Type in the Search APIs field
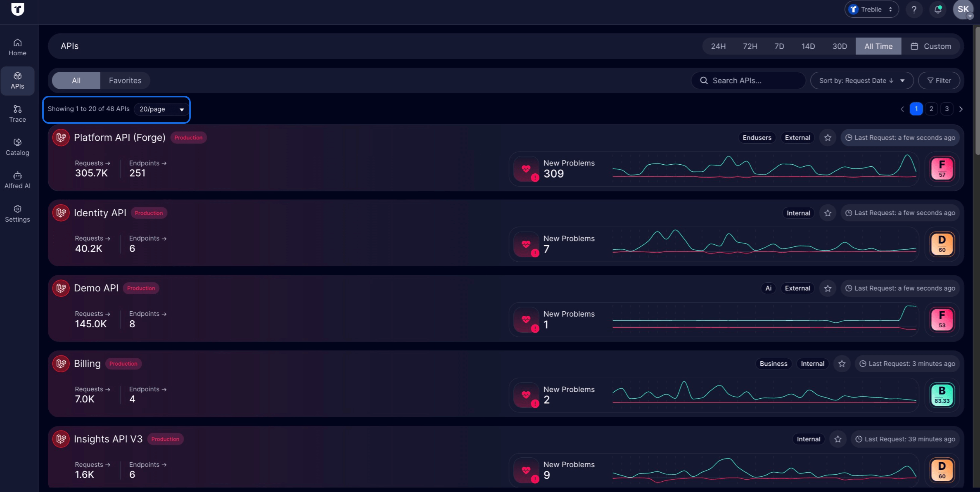Viewport: 980px width, 492px height. pos(747,80)
